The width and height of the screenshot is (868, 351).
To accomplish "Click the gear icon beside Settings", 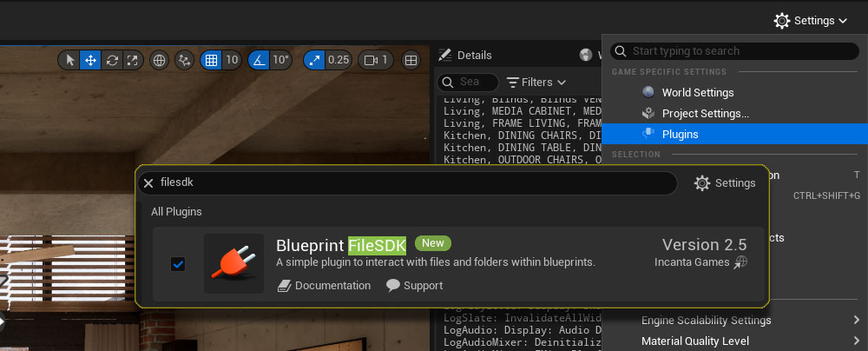I will tap(782, 21).
